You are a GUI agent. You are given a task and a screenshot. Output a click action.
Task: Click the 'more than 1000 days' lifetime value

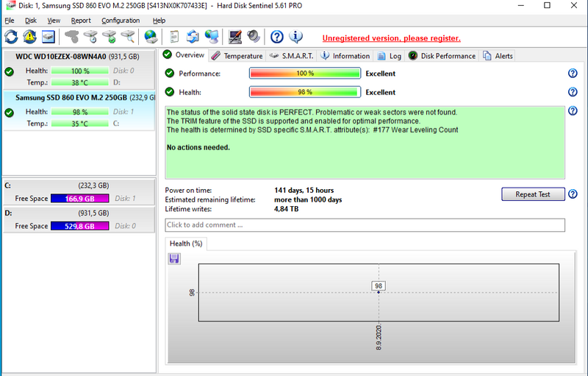308,199
